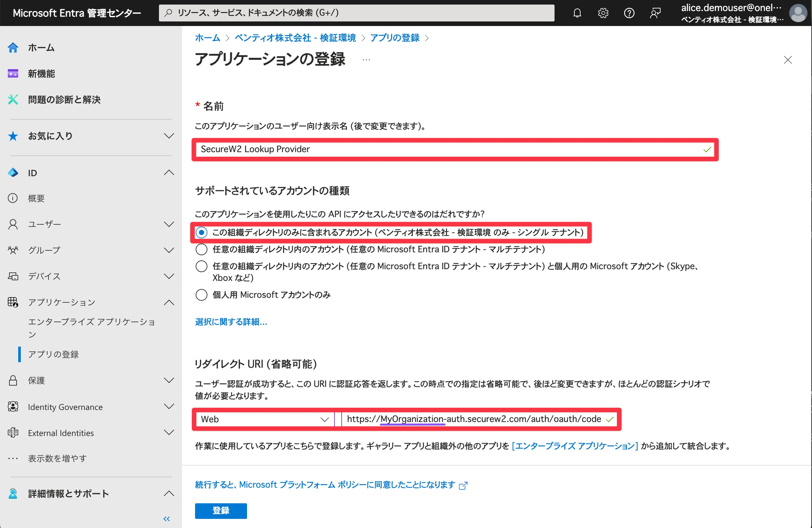812x528 pixels.
Task: Close the application registration pane
Action: [787, 60]
